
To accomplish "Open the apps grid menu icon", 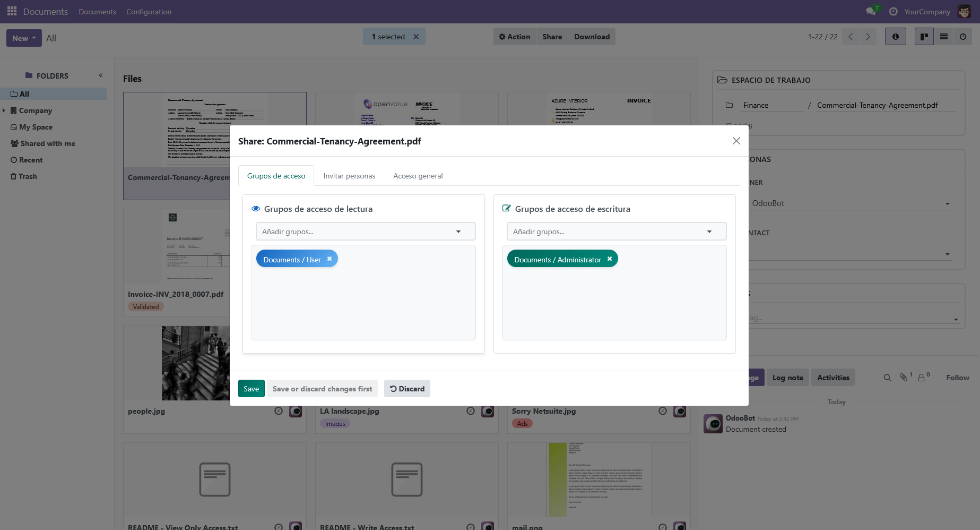I will click(x=12, y=11).
